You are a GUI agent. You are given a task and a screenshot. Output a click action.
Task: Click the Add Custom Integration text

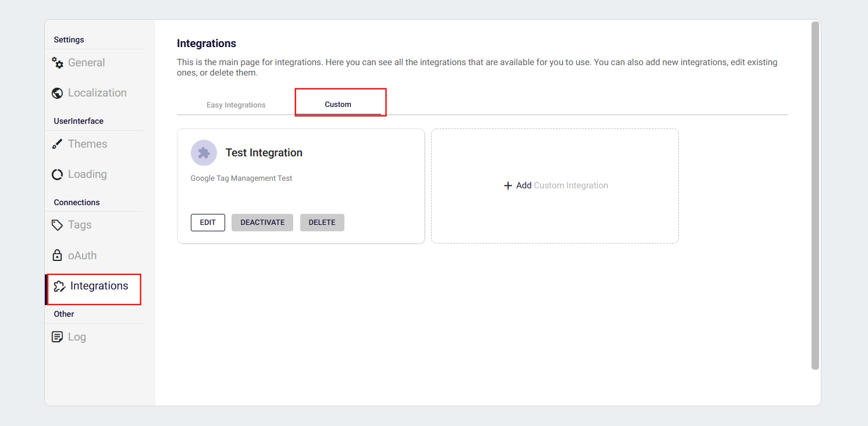coord(562,185)
